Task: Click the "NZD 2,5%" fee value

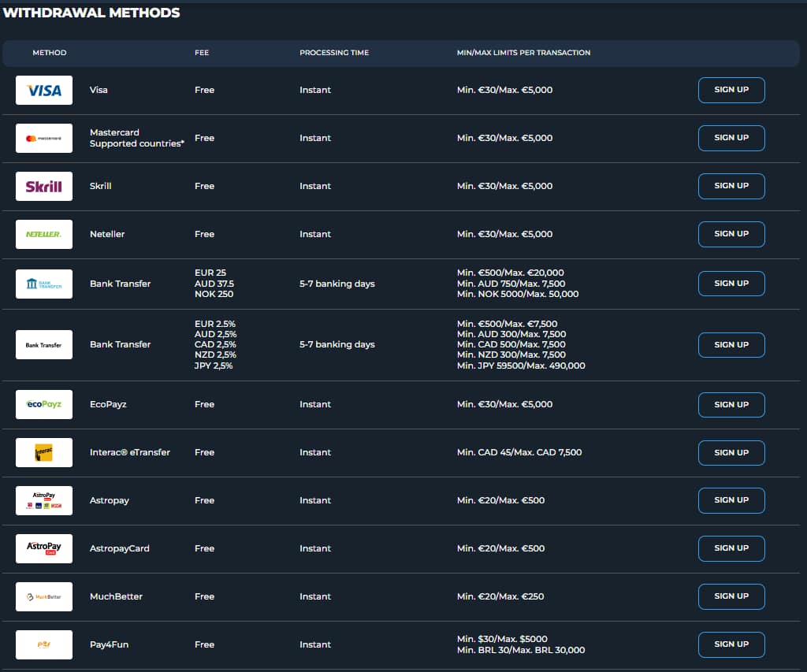Action: click(215, 355)
